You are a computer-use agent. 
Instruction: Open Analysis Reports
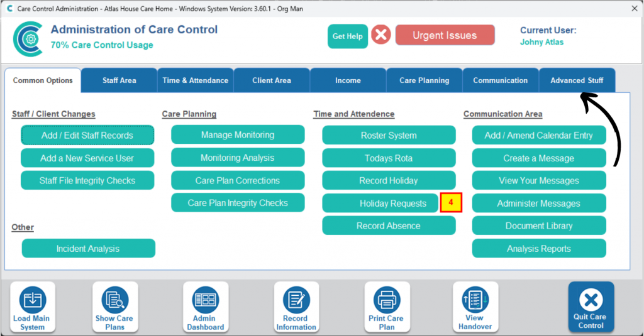tap(539, 249)
